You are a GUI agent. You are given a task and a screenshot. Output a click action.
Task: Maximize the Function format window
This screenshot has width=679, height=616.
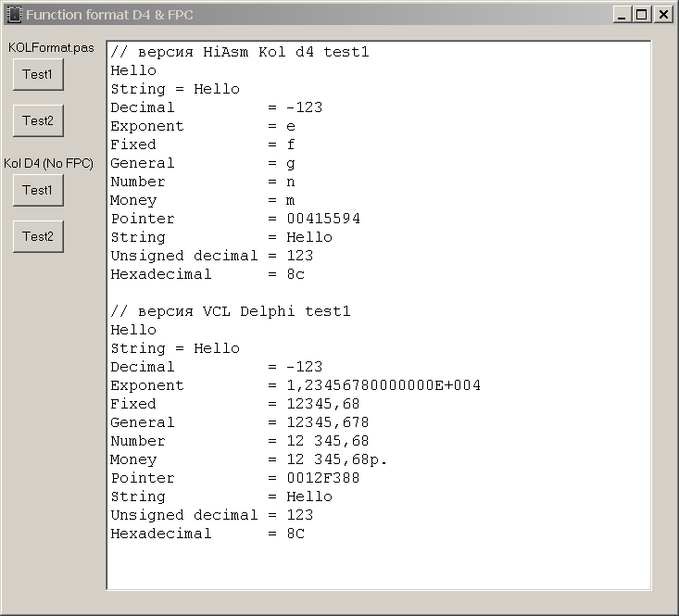pyautogui.click(x=642, y=15)
